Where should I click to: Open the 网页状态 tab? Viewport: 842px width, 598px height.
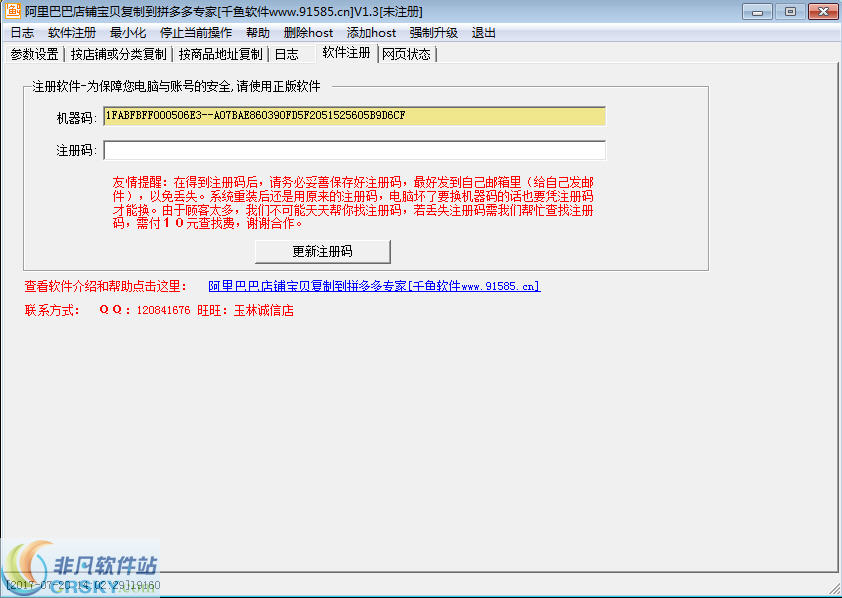(x=407, y=54)
